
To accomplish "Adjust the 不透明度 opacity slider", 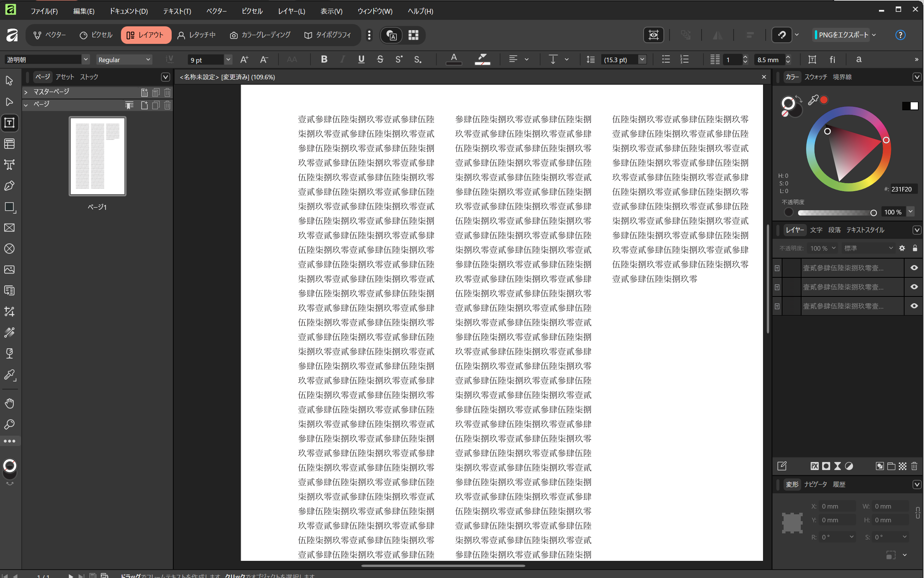I will (x=837, y=213).
